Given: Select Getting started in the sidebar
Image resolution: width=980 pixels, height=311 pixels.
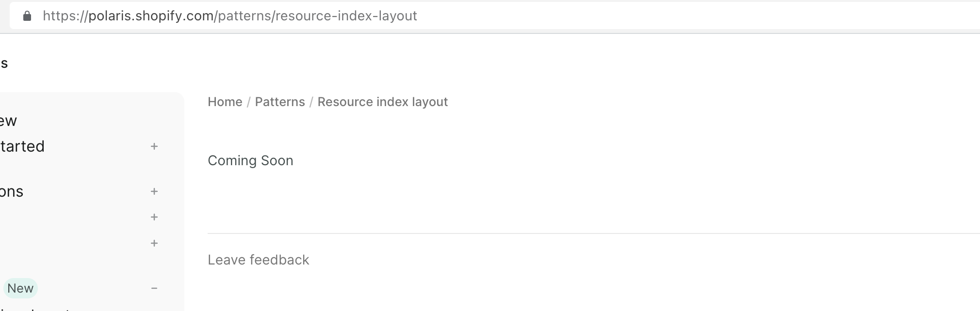Looking at the screenshot, I should (22, 146).
